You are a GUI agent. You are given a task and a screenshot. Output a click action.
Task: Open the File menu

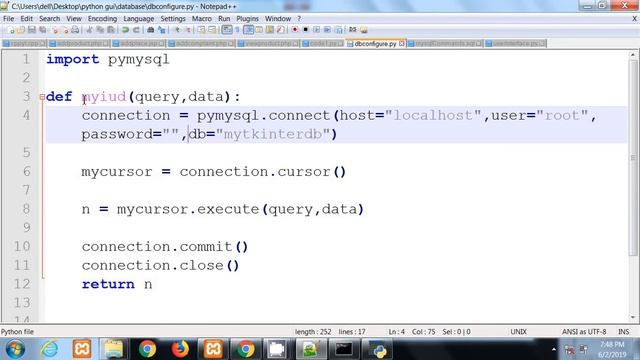coord(9,19)
